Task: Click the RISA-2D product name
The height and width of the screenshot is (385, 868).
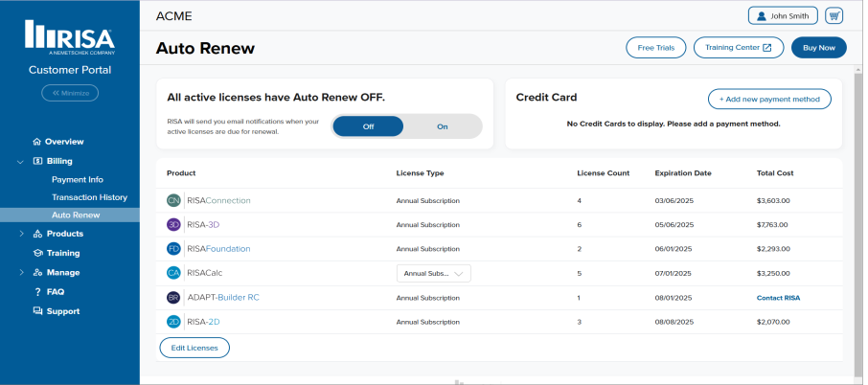Action: [x=203, y=322]
